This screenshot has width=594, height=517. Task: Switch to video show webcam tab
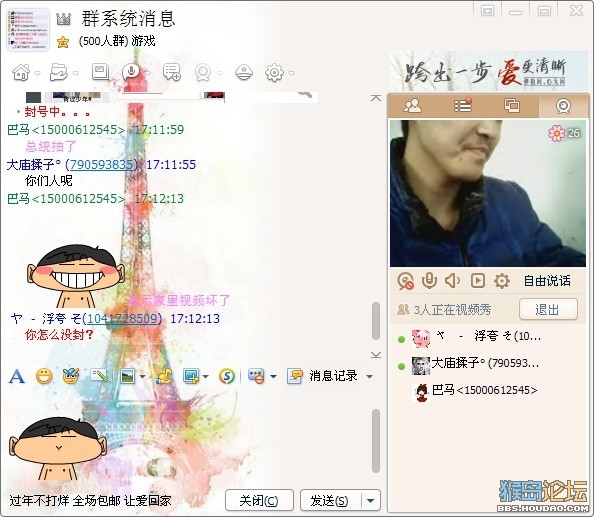pos(563,106)
